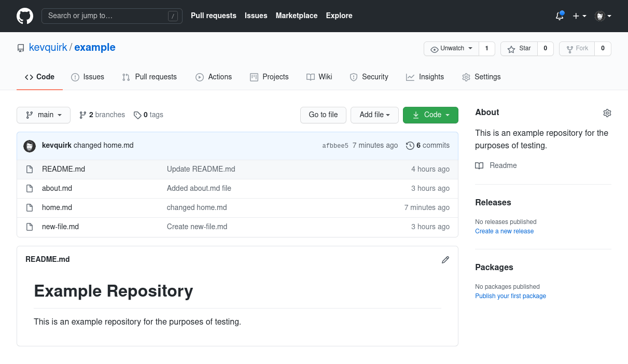Fork the repository

click(x=577, y=49)
